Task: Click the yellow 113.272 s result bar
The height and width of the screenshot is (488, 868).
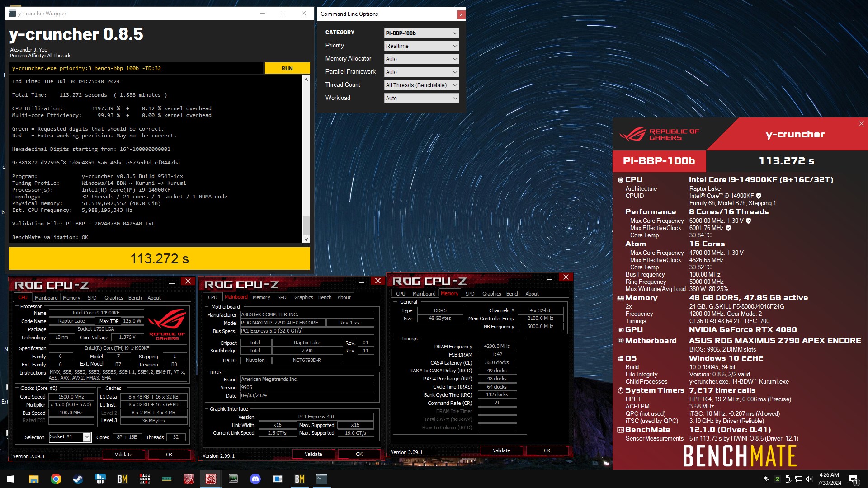Action: [160, 258]
